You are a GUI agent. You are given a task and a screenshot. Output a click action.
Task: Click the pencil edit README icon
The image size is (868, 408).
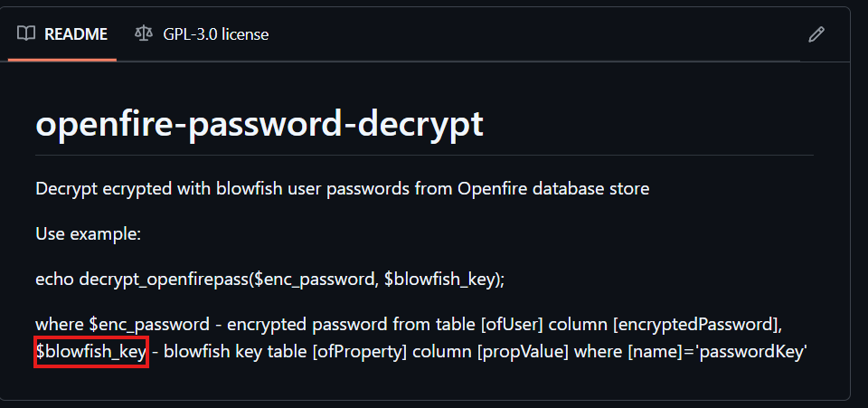pos(816,35)
